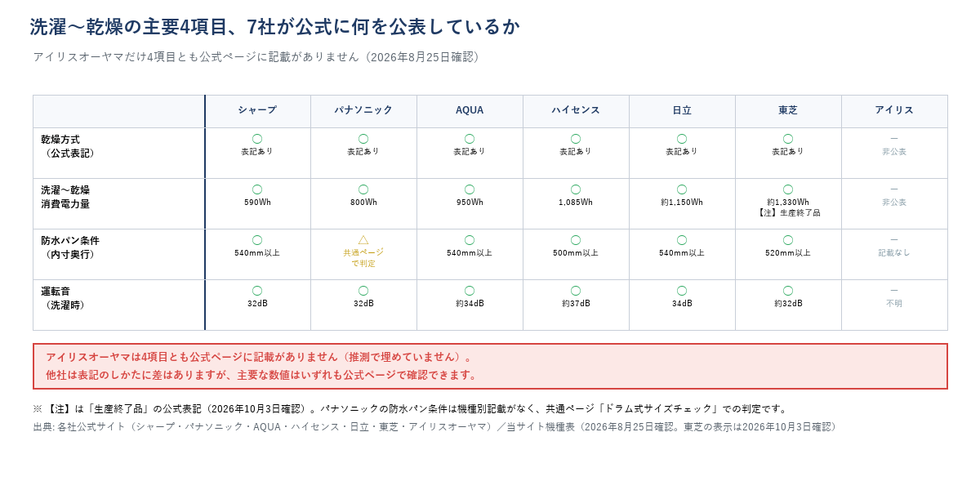Select the シャープ column header
The height and width of the screenshot is (490, 980).
[x=257, y=110]
